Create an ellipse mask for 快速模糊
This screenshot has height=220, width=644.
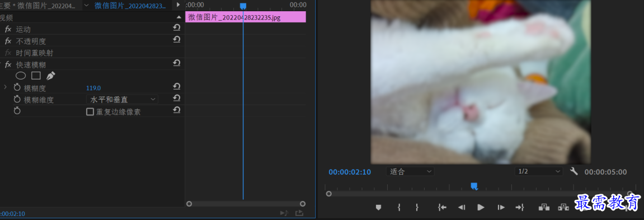pos(21,76)
